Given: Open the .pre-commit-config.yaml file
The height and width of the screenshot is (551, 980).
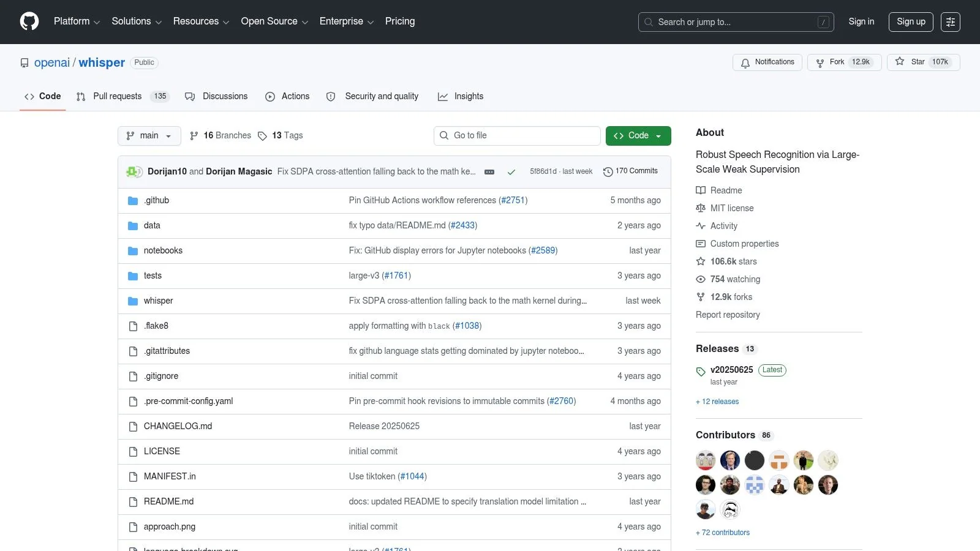Looking at the screenshot, I should click(x=189, y=401).
